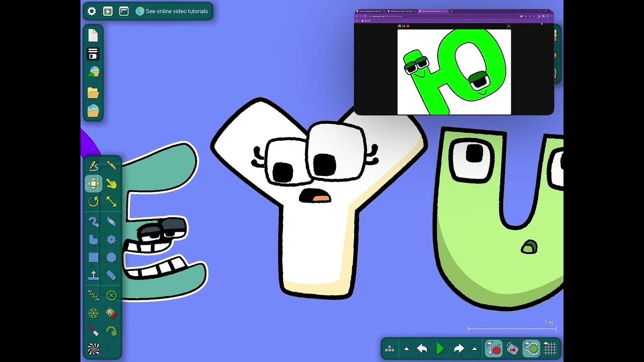Open the Options gear menu

coord(92,11)
